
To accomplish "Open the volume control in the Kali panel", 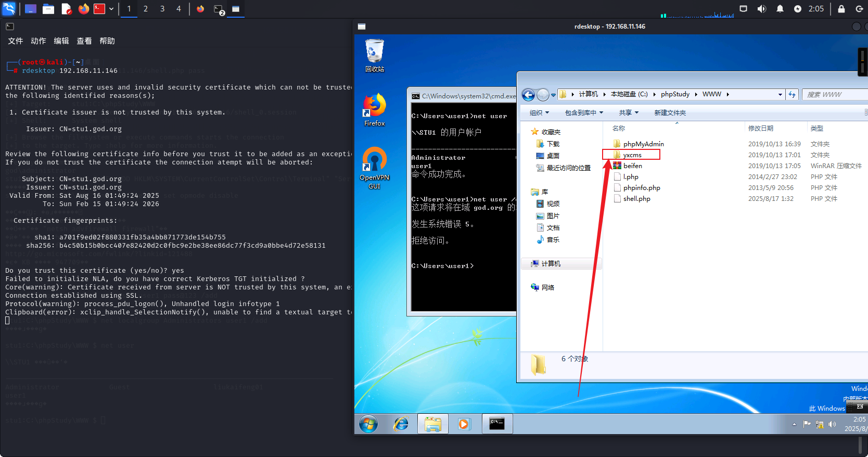I will coord(761,9).
